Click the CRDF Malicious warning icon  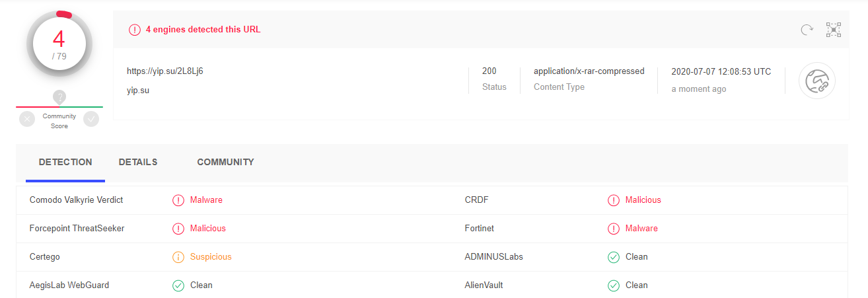tap(614, 200)
